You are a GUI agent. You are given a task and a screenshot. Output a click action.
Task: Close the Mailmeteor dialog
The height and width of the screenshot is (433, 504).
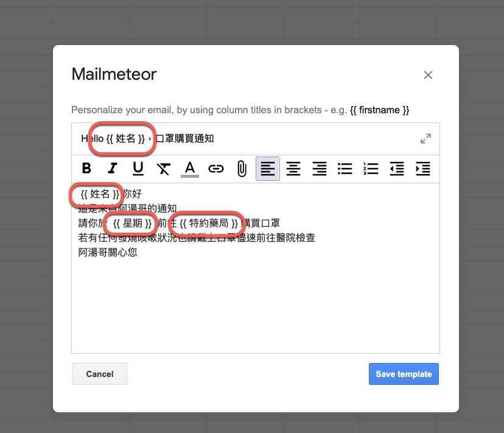coord(428,75)
